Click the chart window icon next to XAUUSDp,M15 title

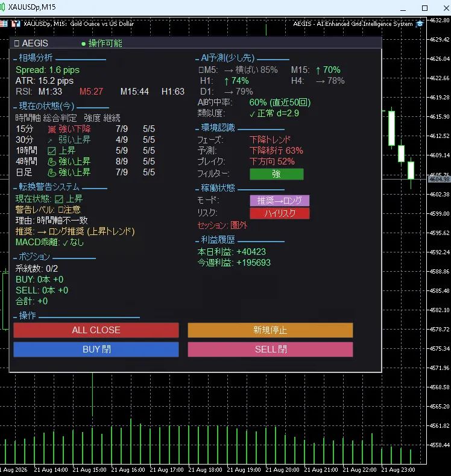[2, 7]
